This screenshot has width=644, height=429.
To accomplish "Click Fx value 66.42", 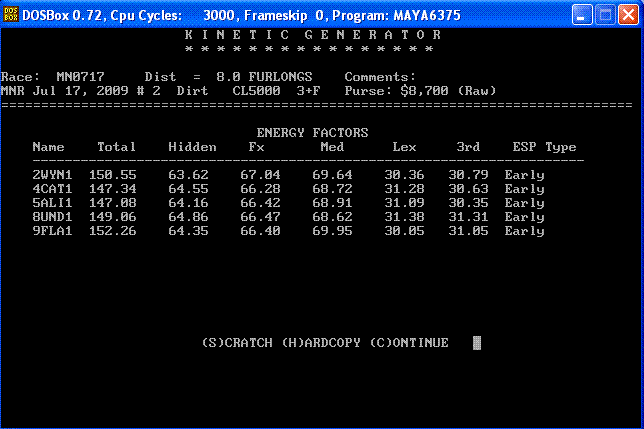I will point(260,203).
